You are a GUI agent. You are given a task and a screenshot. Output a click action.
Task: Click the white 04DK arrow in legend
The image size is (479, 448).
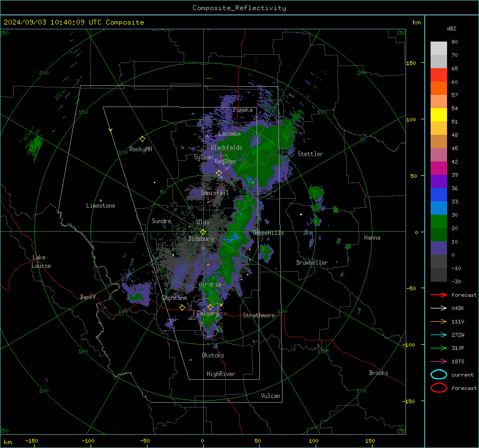(x=439, y=308)
